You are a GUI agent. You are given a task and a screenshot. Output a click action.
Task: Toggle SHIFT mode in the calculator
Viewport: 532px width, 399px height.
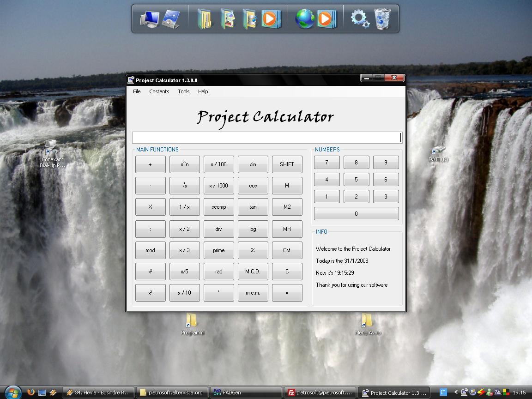[287, 164]
